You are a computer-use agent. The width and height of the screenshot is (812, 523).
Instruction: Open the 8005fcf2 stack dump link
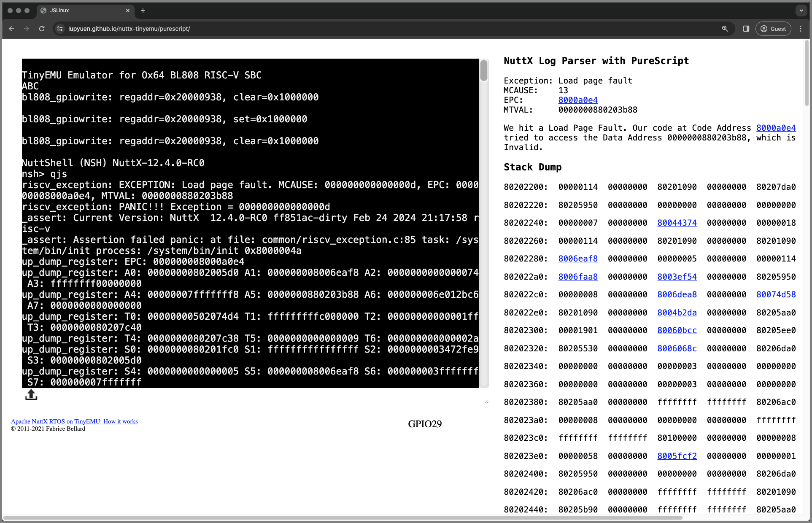click(x=677, y=456)
